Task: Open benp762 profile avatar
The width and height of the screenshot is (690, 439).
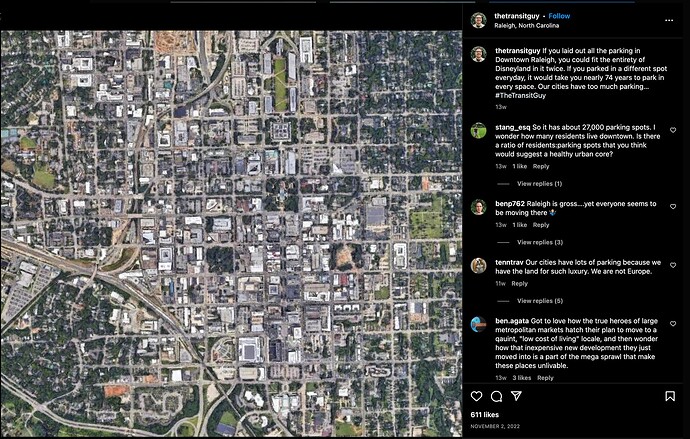Action: (478, 207)
